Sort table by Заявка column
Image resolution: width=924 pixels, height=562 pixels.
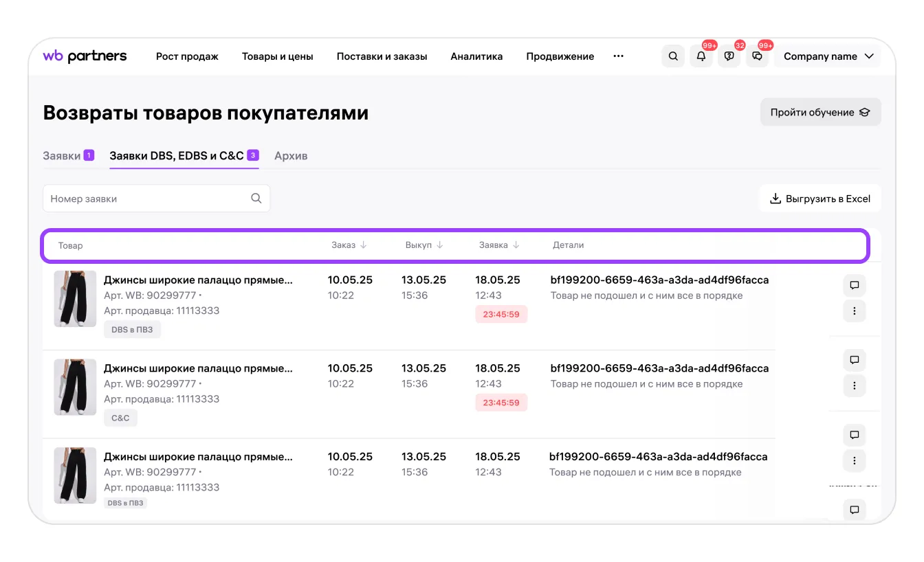tap(498, 245)
